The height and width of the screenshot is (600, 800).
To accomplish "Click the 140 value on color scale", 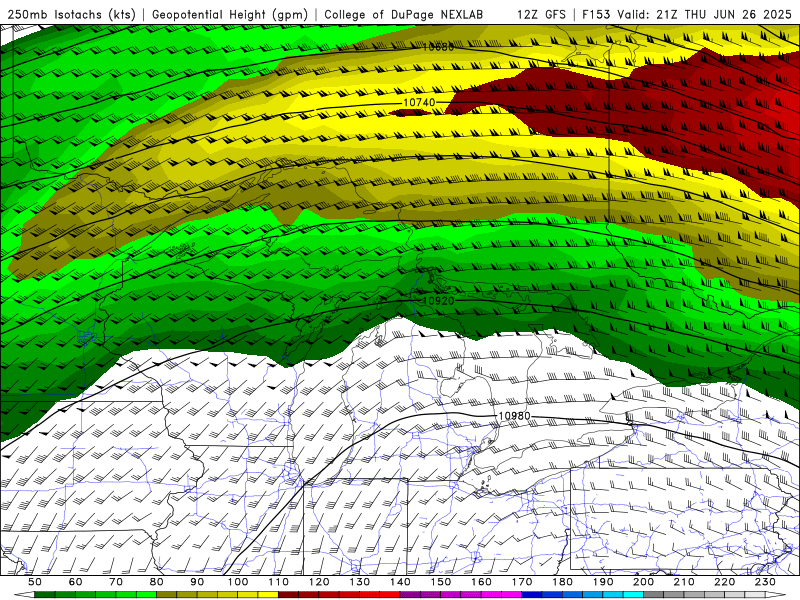I will pos(400,582).
